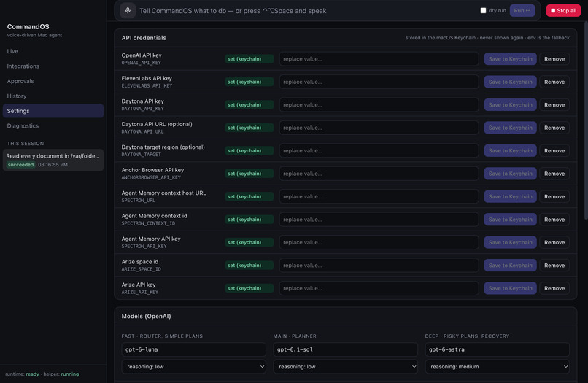Click the 'runtime: ready' status text
The image size is (588, 383).
click(22, 374)
